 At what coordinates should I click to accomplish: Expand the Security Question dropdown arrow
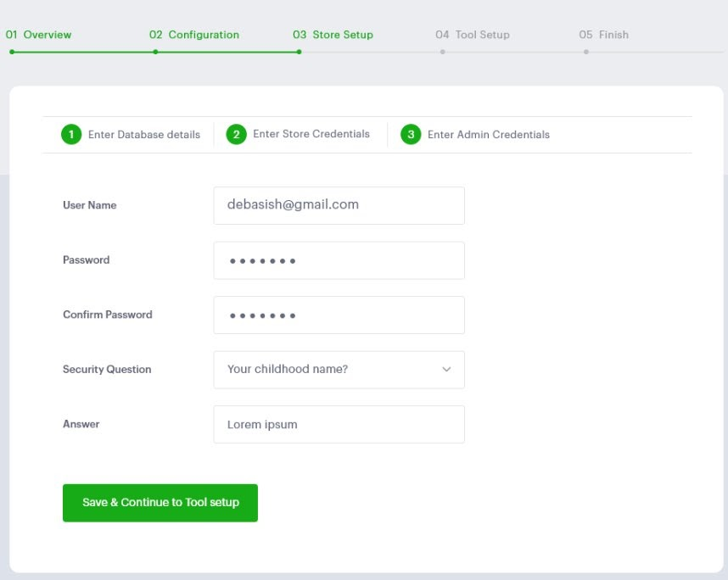pos(446,370)
